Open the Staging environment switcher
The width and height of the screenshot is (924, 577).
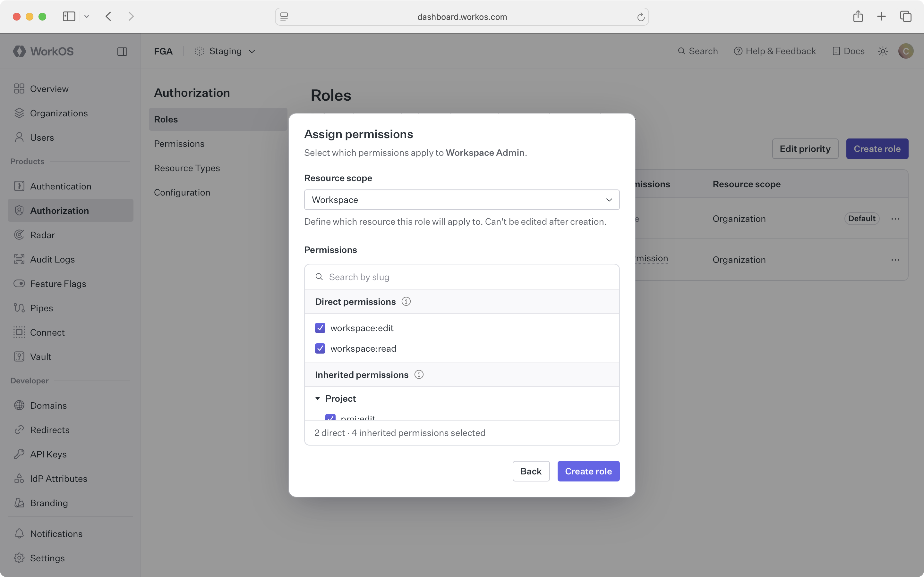225,51
